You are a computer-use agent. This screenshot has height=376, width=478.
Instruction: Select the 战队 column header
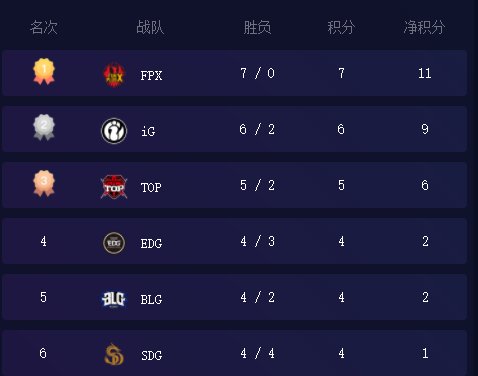click(x=150, y=27)
